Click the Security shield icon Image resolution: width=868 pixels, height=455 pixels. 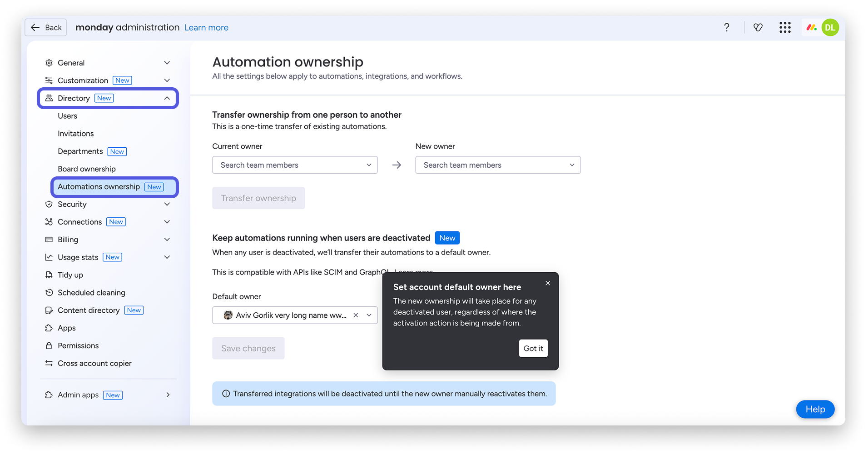(x=49, y=205)
